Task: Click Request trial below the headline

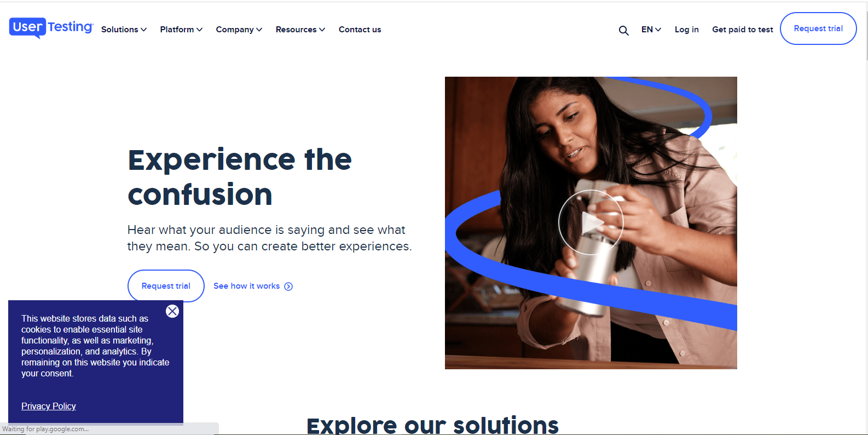Action: coord(166,286)
